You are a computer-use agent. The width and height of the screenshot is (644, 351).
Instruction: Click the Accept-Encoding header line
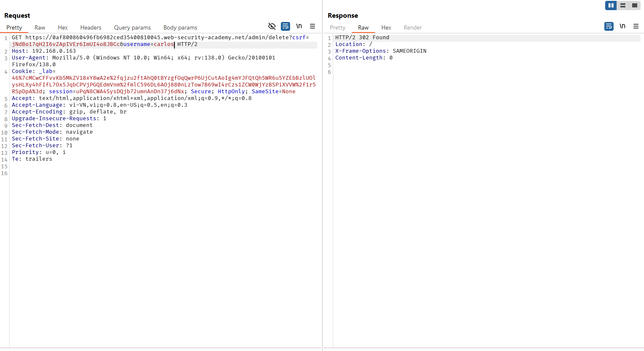(69, 112)
